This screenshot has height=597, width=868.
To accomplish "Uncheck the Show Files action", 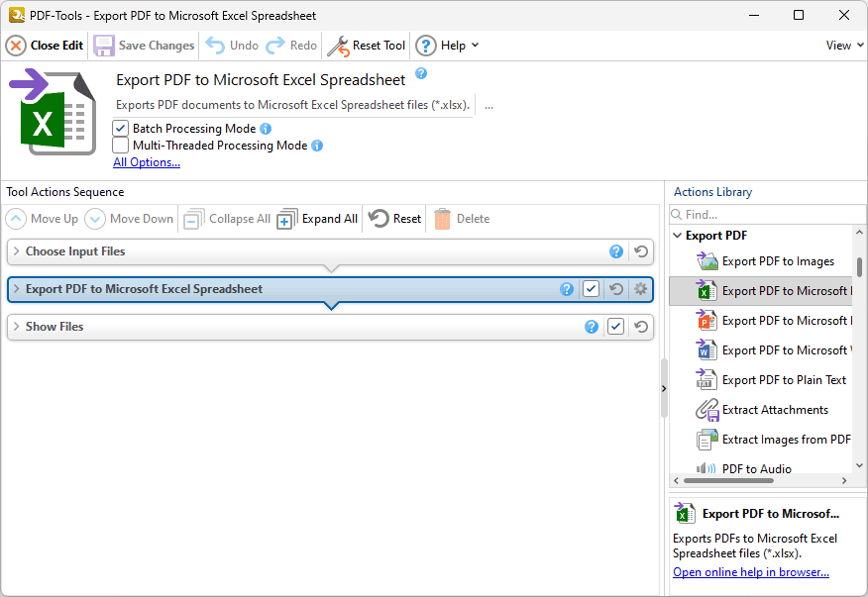I will (x=615, y=327).
